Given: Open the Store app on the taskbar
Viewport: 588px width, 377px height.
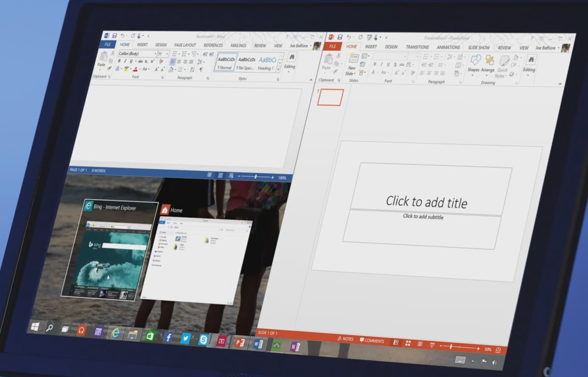Looking at the screenshot, I should 150,336.
